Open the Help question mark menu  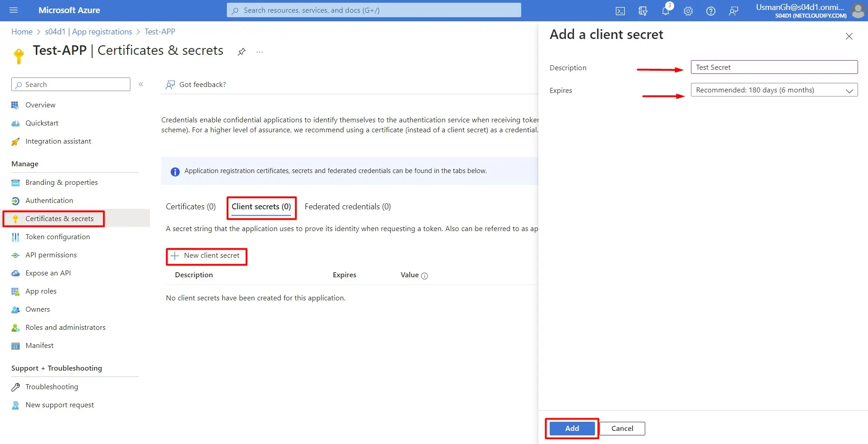711,10
